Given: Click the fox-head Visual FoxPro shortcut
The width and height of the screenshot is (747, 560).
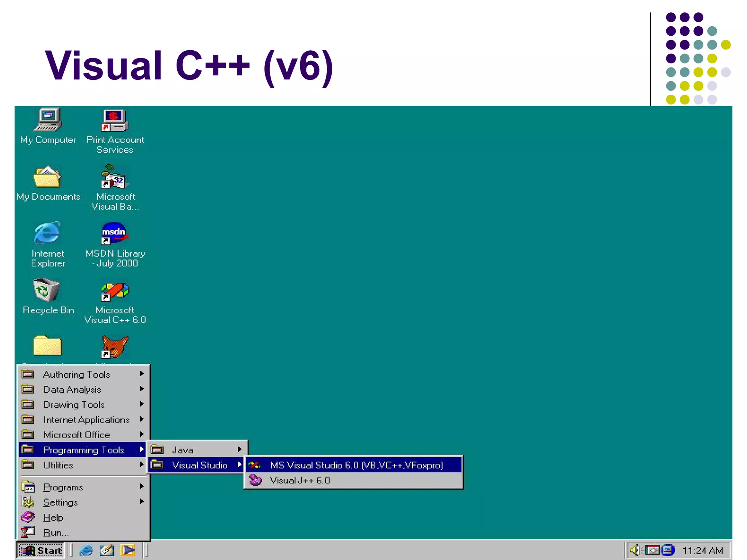Looking at the screenshot, I should click(115, 347).
